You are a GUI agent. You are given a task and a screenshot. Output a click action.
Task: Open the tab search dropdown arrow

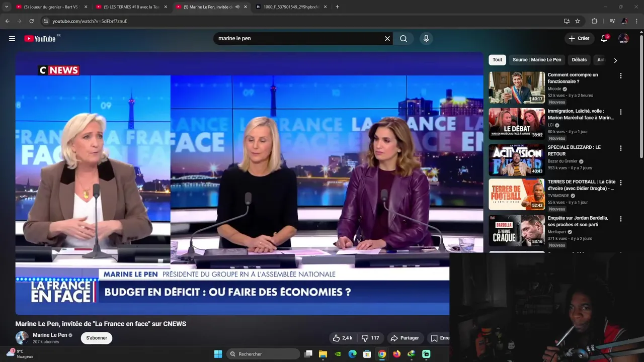click(x=7, y=7)
